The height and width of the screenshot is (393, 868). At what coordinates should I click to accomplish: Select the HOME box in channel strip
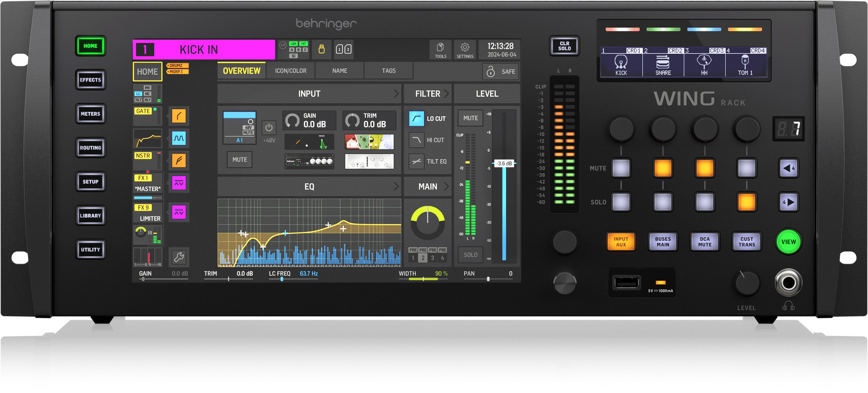tap(148, 72)
